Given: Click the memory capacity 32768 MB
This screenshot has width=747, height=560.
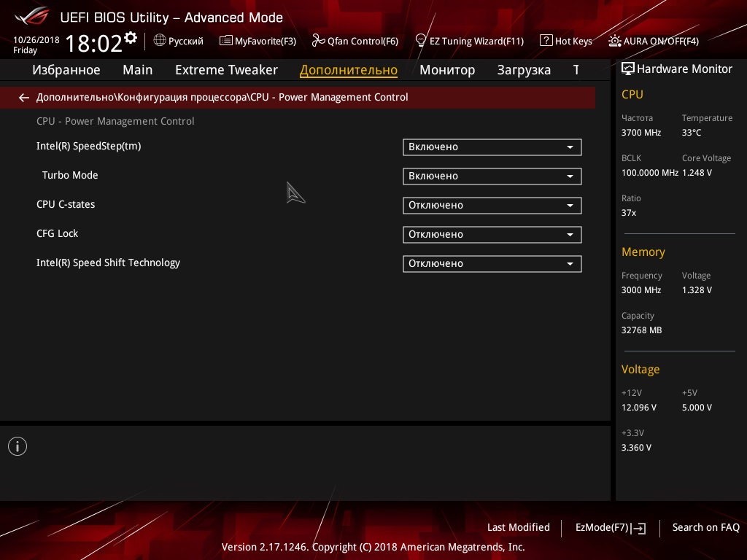Looking at the screenshot, I should pos(641,330).
